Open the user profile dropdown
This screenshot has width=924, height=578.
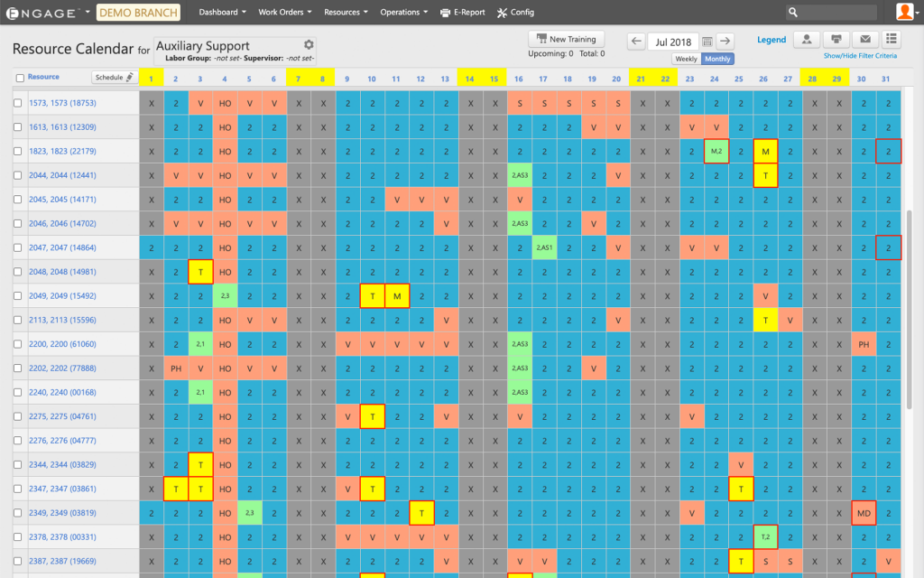pos(906,12)
